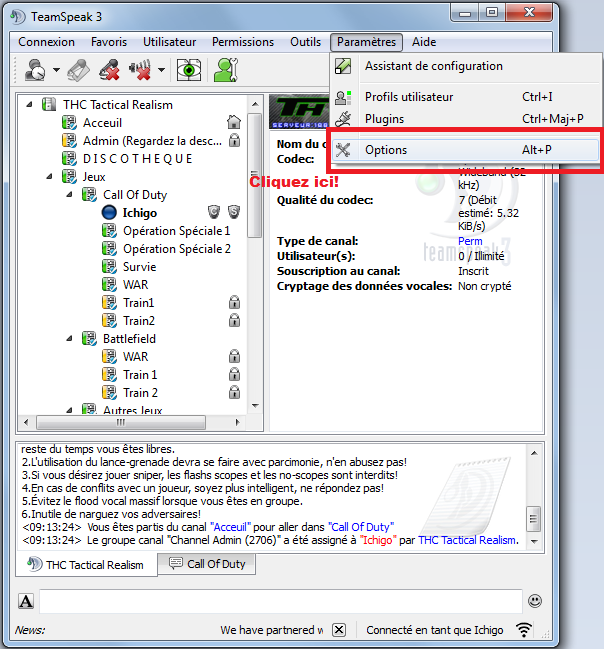This screenshot has width=604, height=649.
Task: Click Ichigo link in chat log
Action: (x=378, y=541)
